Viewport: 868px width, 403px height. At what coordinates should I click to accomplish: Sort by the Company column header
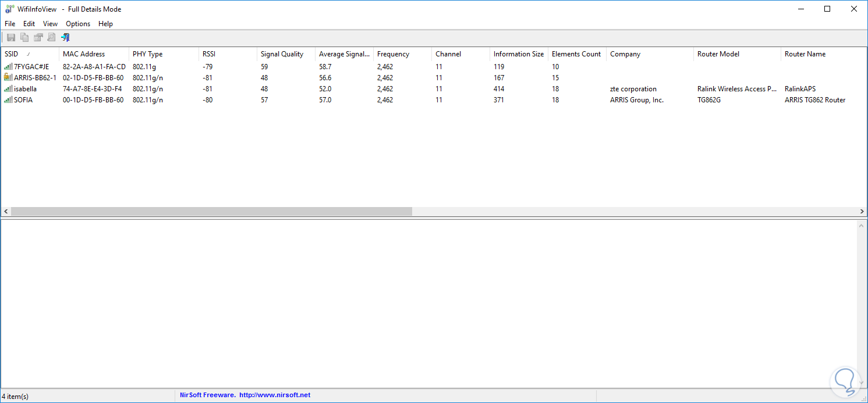coord(650,54)
